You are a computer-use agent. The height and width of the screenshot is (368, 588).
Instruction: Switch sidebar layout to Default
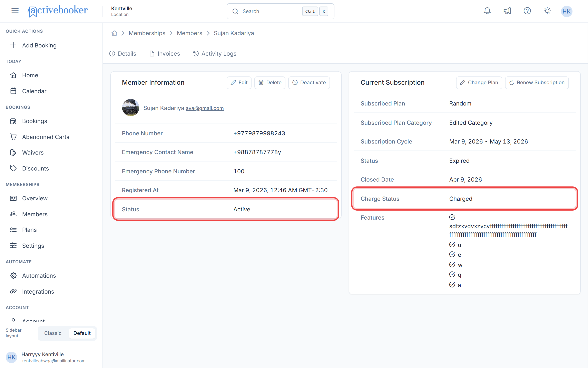[82, 333]
